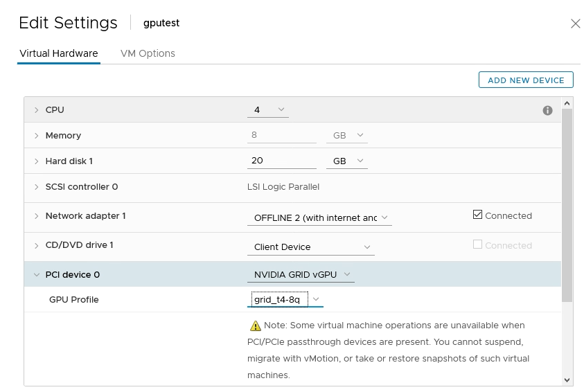Click the Hard disk size input field

click(281, 161)
